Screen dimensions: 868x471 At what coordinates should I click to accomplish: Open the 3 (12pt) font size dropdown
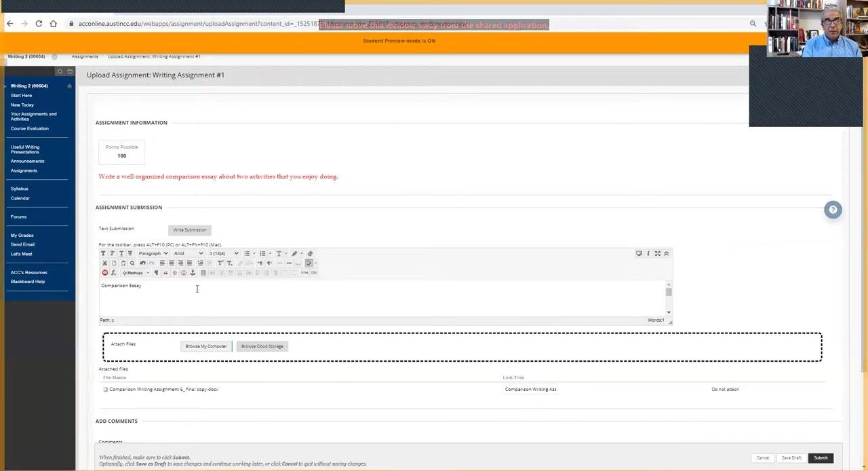coord(224,253)
